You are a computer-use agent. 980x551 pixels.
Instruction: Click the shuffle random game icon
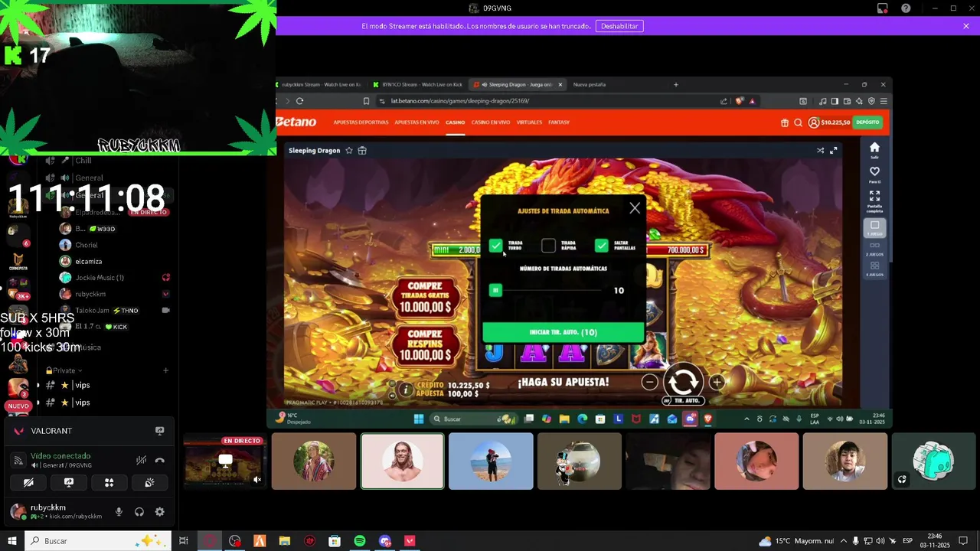pyautogui.click(x=820, y=151)
